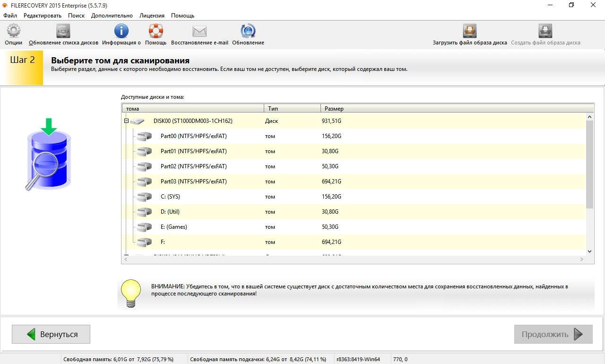605x364 pixels.
Task: Click the Продолжить button
Action: pos(553,334)
